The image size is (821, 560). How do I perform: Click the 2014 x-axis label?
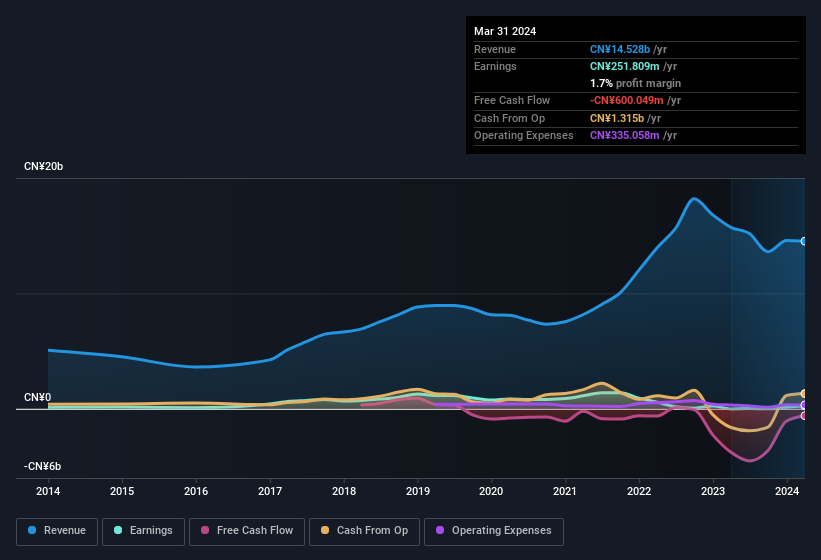[x=48, y=491]
